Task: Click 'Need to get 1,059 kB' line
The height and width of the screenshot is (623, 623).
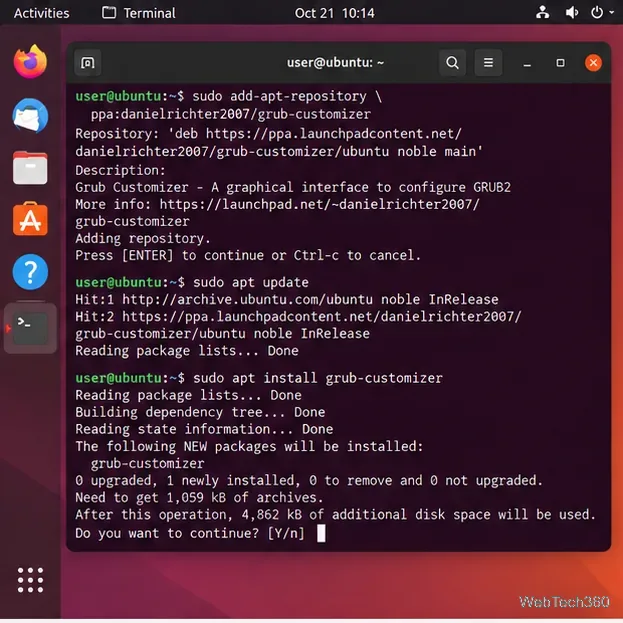Action: pyautogui.click(x=199, y=497)
